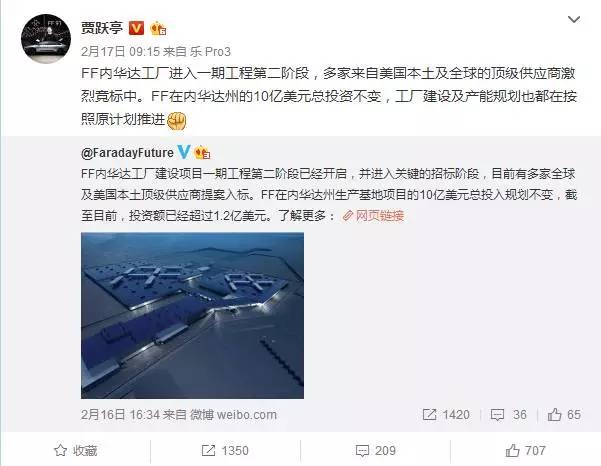Viewport: 601px width, 466px height.
Task: Open 贾跃亭 username profile link
Action: tap(102, 28)
